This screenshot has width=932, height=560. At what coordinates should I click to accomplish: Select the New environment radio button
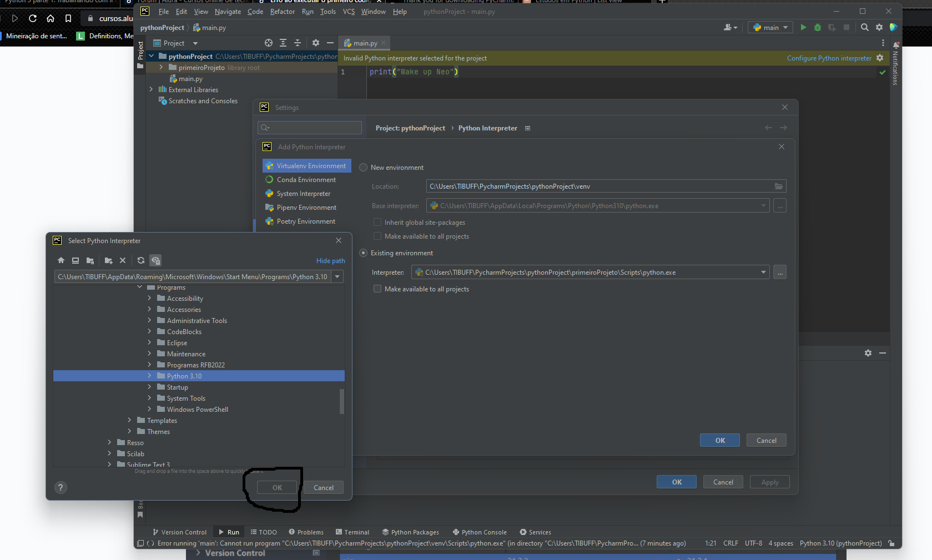(x=364, y=168)
